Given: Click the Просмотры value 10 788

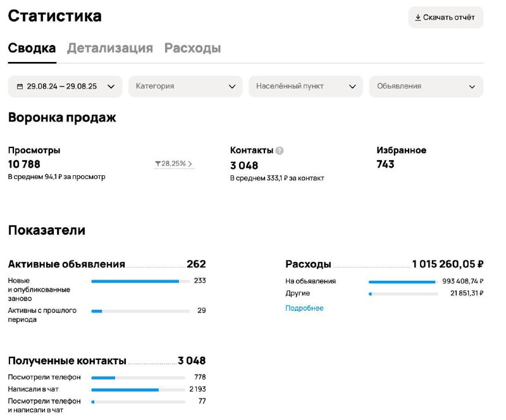Looking at the screenshot, I should tap(24, 164).
